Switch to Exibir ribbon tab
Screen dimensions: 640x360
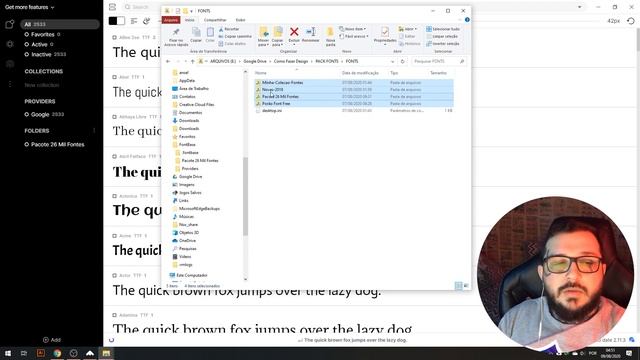[240, 20]
